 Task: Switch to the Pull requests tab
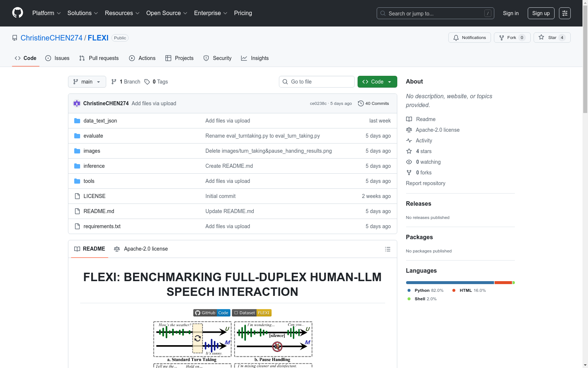point(99,58)
